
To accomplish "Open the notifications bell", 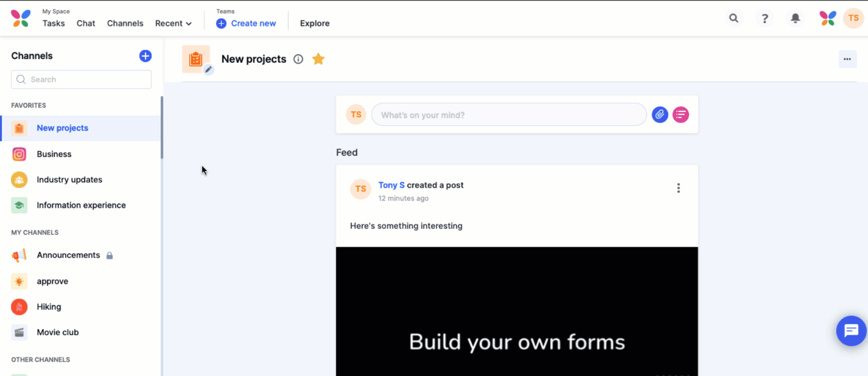I will point(796,18).
